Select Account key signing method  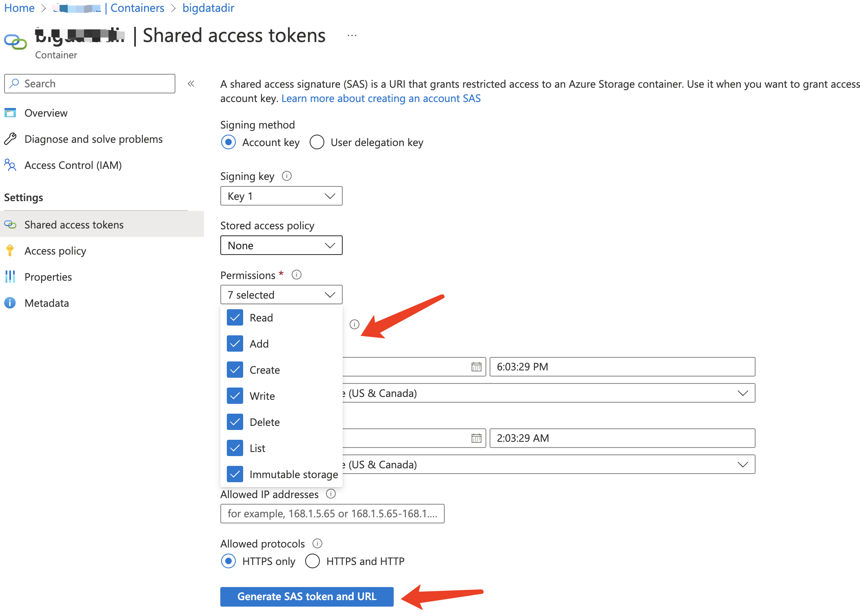[x=228, y=142]
